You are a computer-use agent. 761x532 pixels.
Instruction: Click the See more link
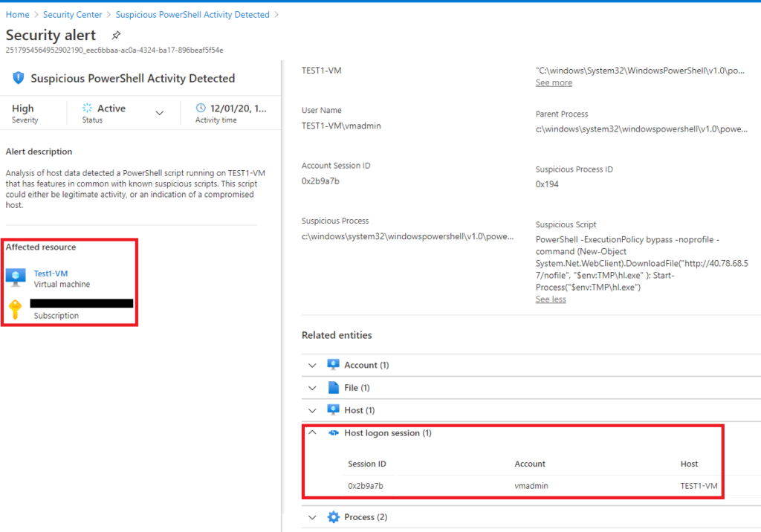coord(554,82)
